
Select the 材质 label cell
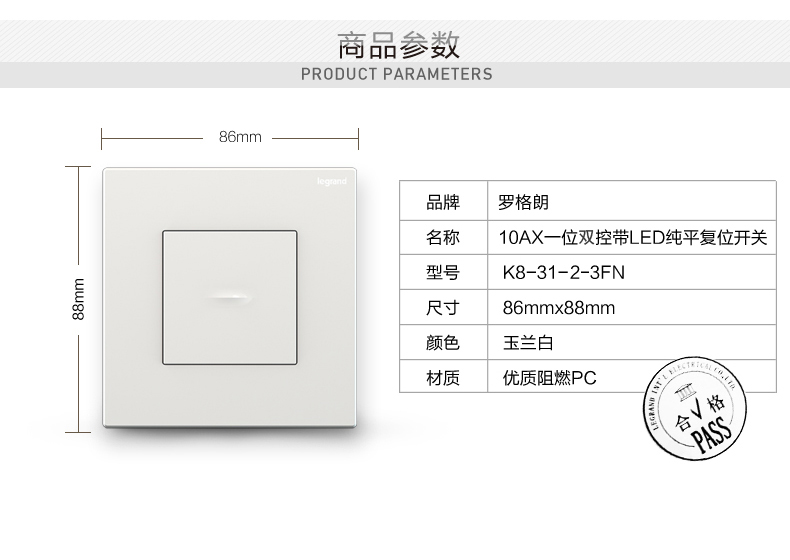443,379
